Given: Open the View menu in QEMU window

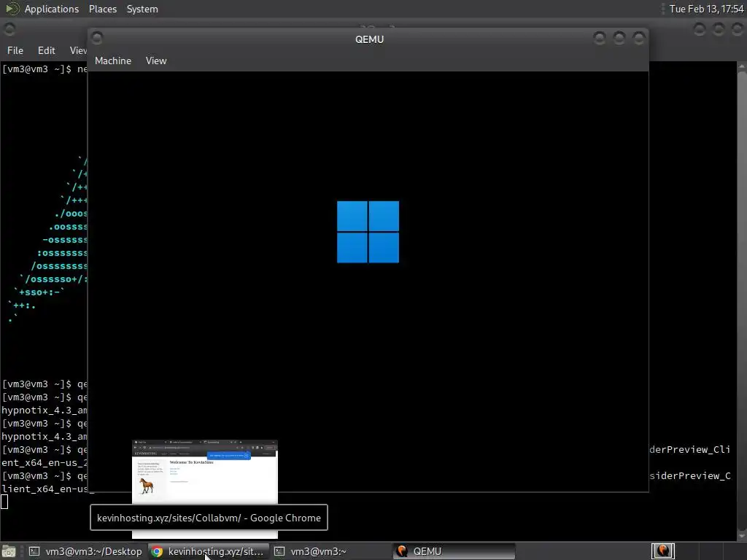Looking at the screenshot, I should (x=156, y=61).
